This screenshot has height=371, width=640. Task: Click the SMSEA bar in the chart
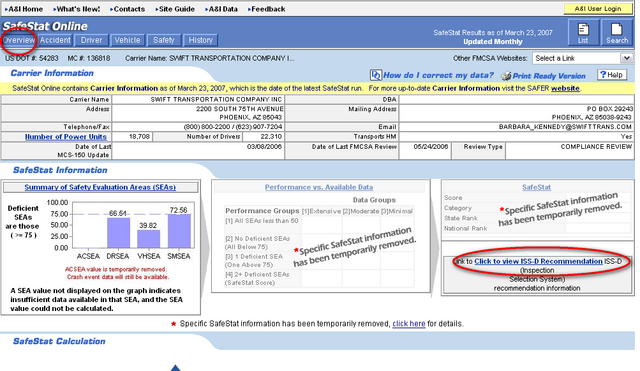179,231
